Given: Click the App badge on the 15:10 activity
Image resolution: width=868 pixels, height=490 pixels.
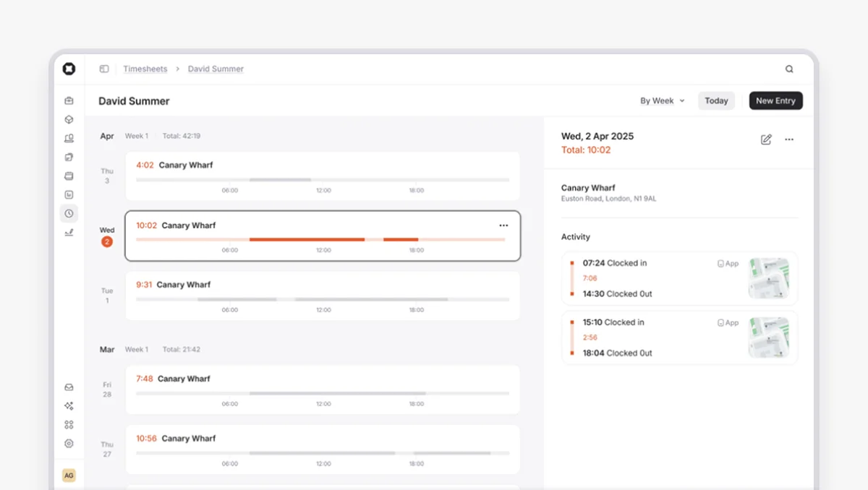Looking at the screenshot, I should click(x=728, y=323).
